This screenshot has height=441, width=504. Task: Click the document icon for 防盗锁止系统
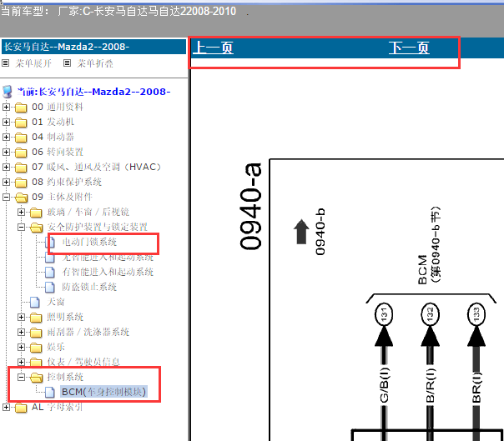coord(50,288)
